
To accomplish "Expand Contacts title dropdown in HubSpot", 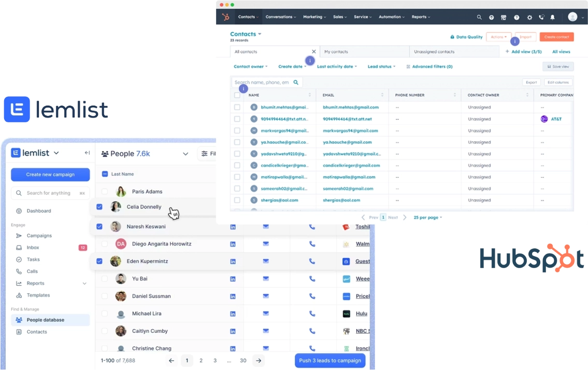I will pyautogui.click(x=260, y=34).
